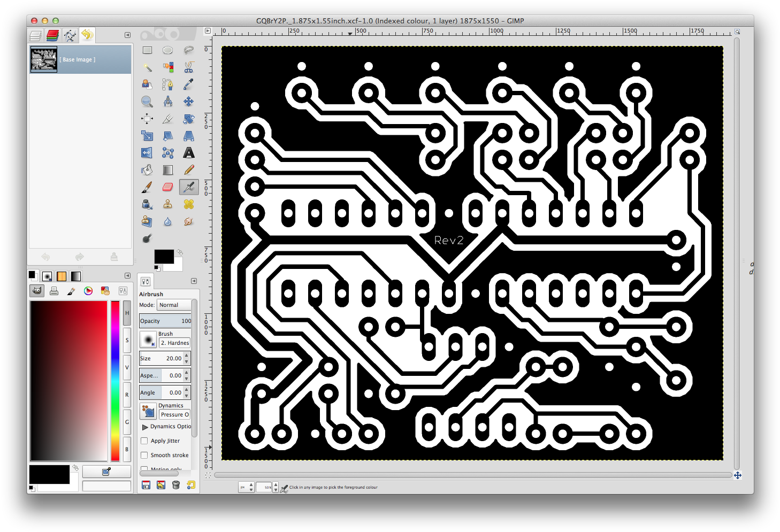Open the Undo History panel's tab menu arrow

click(127, 35)
